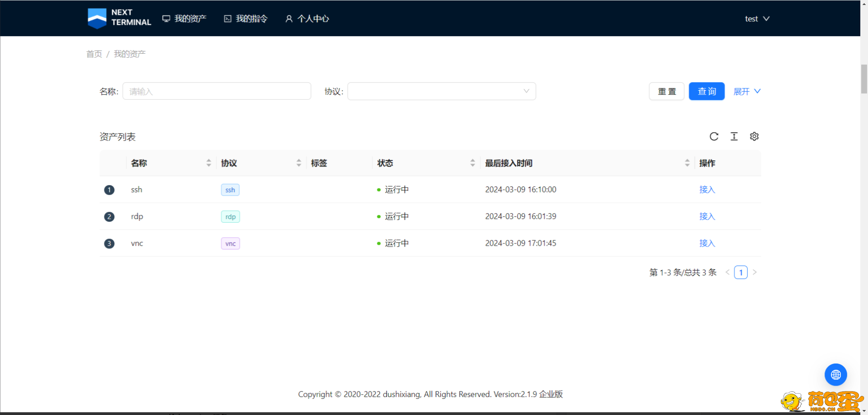Open the test user dropdown

(x=757, y=19)
